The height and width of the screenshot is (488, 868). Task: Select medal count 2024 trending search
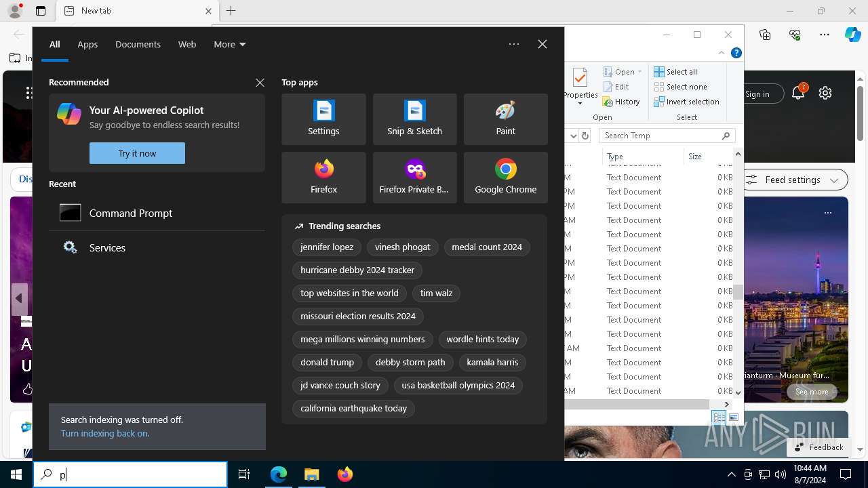[487, 247]
